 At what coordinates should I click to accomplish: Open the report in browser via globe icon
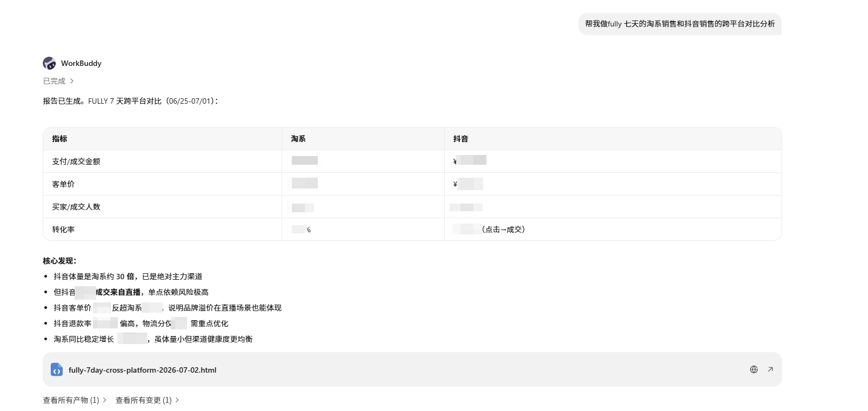pos(754,369)
